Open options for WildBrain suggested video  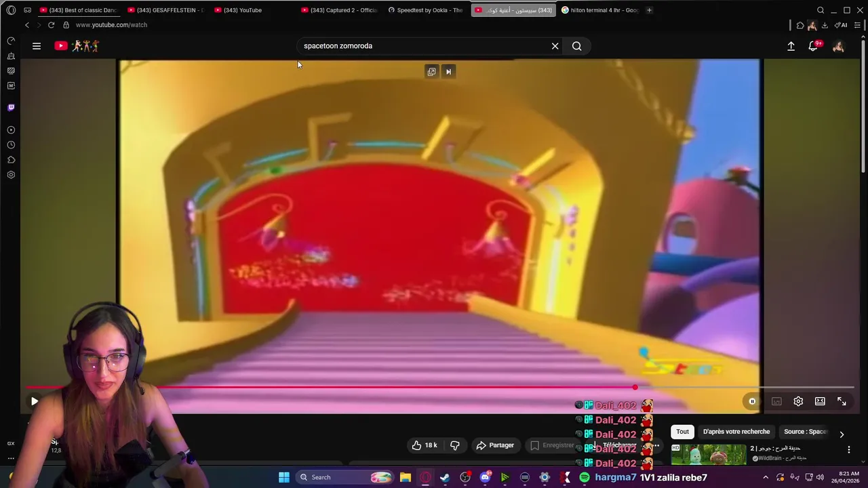tap(848, 449)
